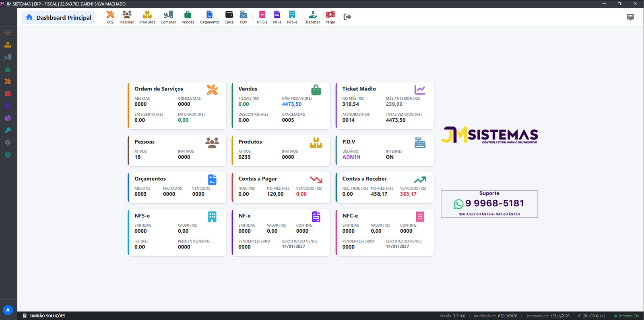Click the sidebar pie chart reports icon
Screen dimensions: 644x320
8,118
